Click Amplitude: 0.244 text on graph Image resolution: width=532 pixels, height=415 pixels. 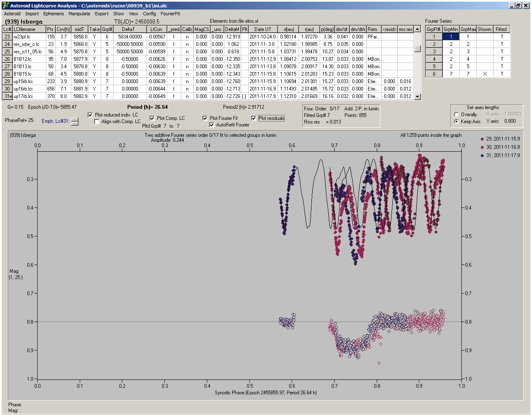coord(168,140)
